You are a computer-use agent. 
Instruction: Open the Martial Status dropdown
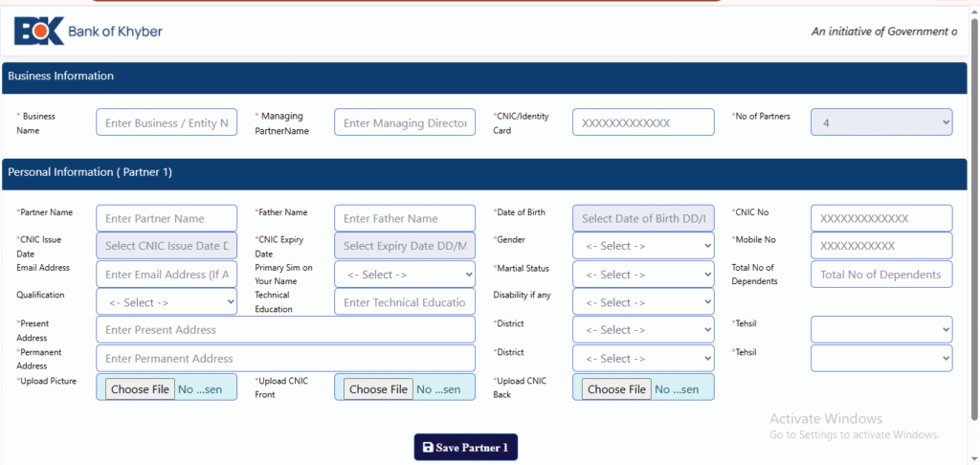click(x=643, y=274)
